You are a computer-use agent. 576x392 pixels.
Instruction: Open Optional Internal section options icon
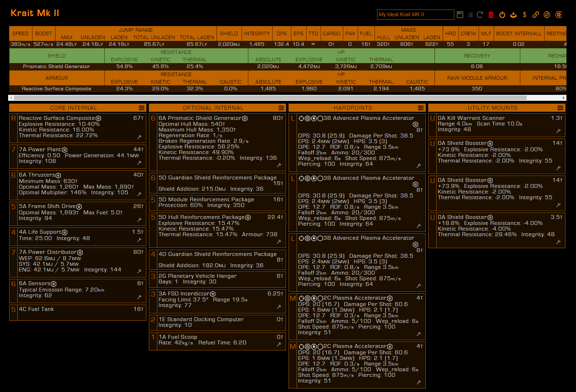281,108
